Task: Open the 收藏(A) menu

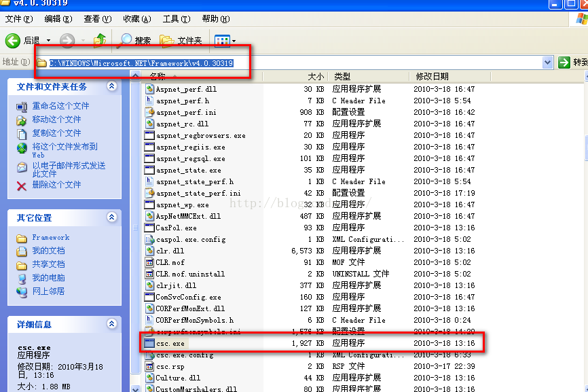Action: (137, 19)
